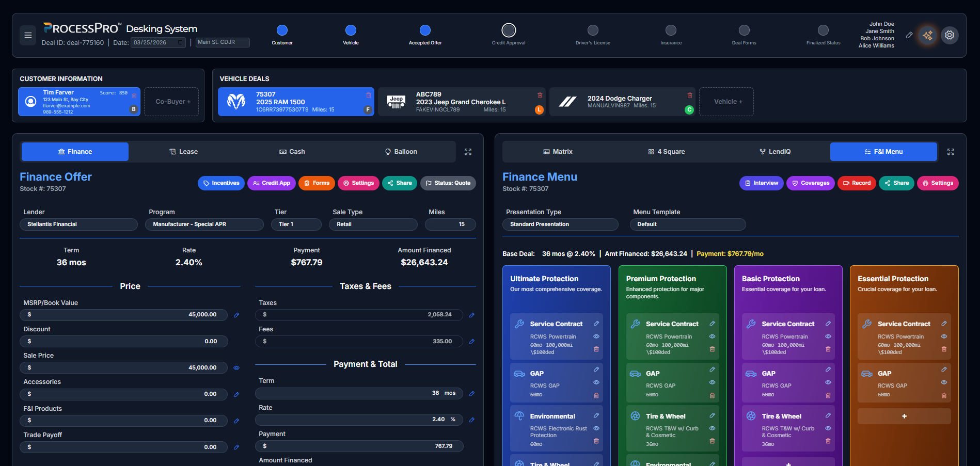The image size is (980, 466).
Task: Open Presentation Type dropdown
Action: (560, 224)
